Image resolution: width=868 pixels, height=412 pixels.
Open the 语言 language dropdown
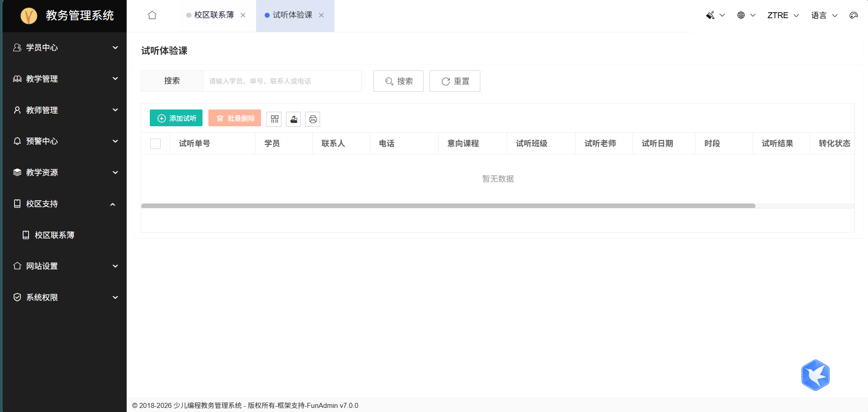(824, 15)
